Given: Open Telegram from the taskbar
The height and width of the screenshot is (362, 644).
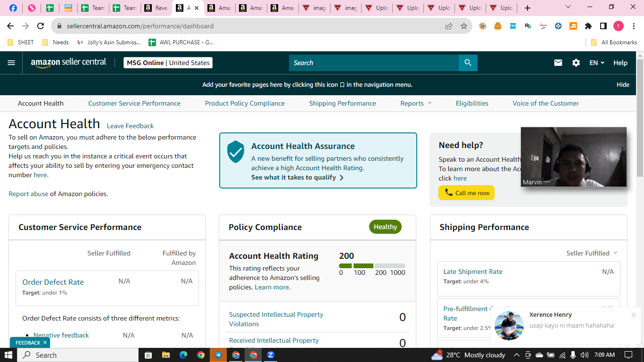Looking at the screenshot, I should 218,355.
